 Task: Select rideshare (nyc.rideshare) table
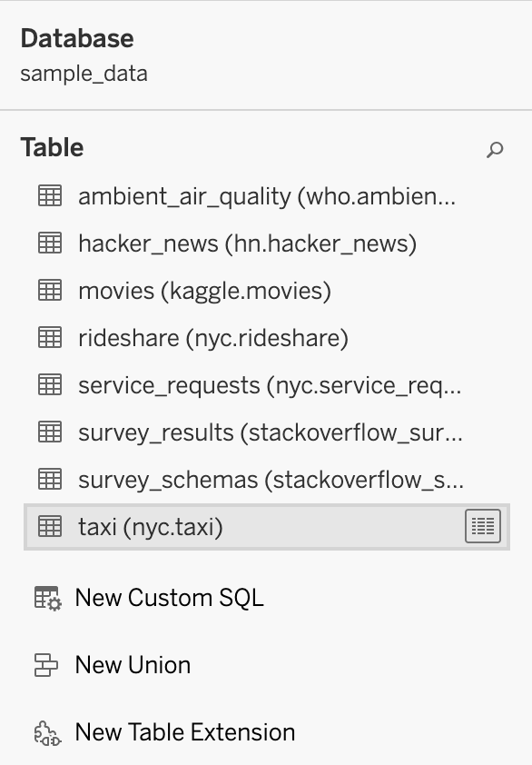click(x=213, y=338)
